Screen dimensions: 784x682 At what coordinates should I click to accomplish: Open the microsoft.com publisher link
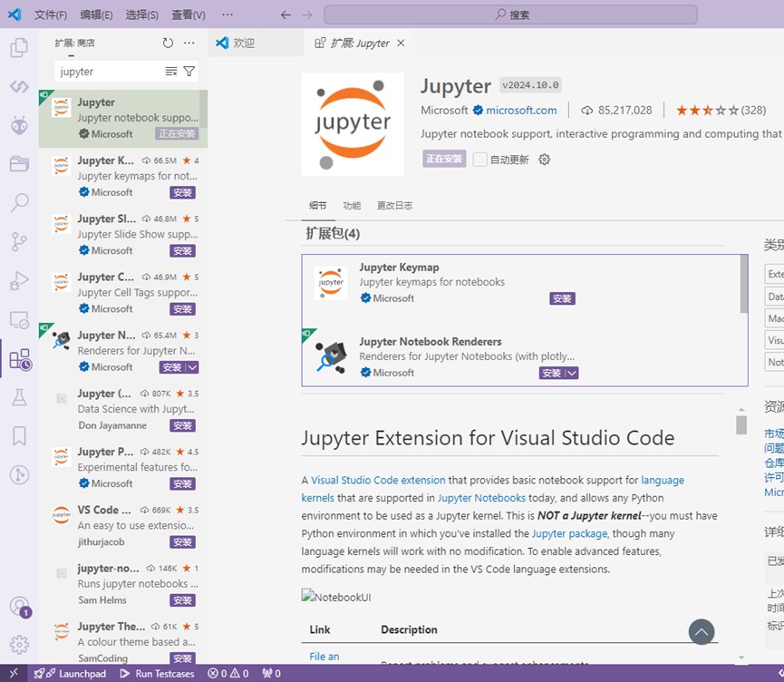coord(521,110)
